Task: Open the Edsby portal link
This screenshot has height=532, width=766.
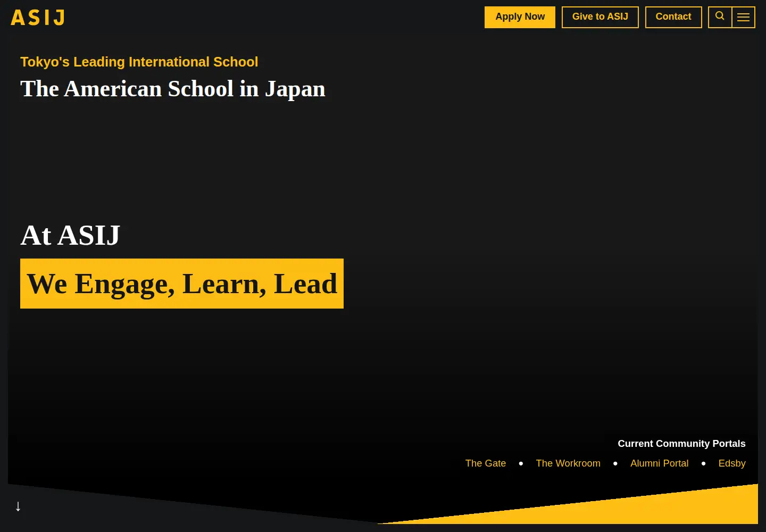Action: point(732,463)
